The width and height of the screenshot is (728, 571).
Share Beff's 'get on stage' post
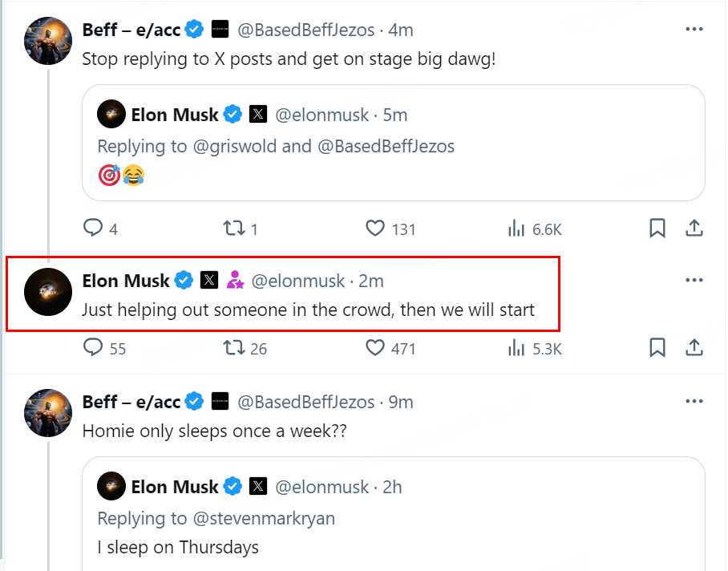click(694, 229)
